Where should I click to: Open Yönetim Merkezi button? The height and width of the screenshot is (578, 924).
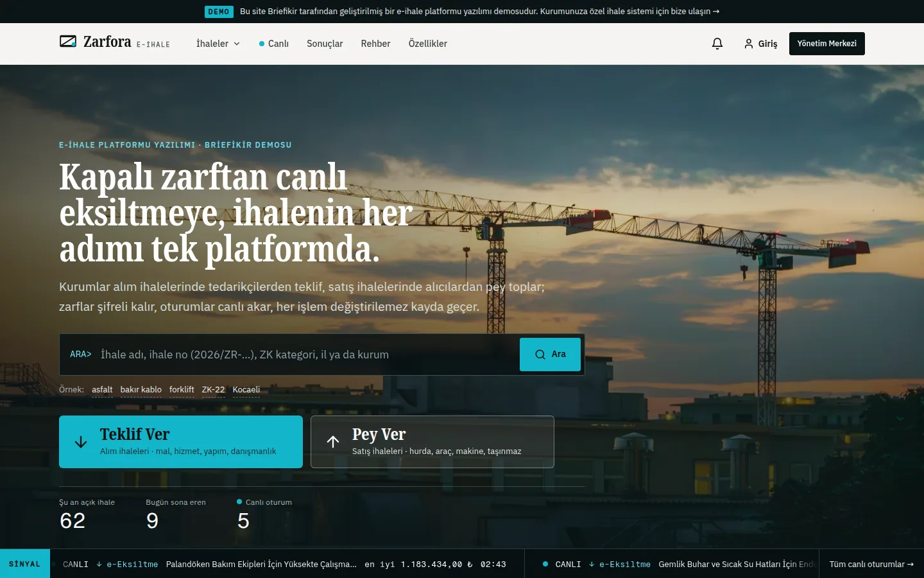[826, 44]
